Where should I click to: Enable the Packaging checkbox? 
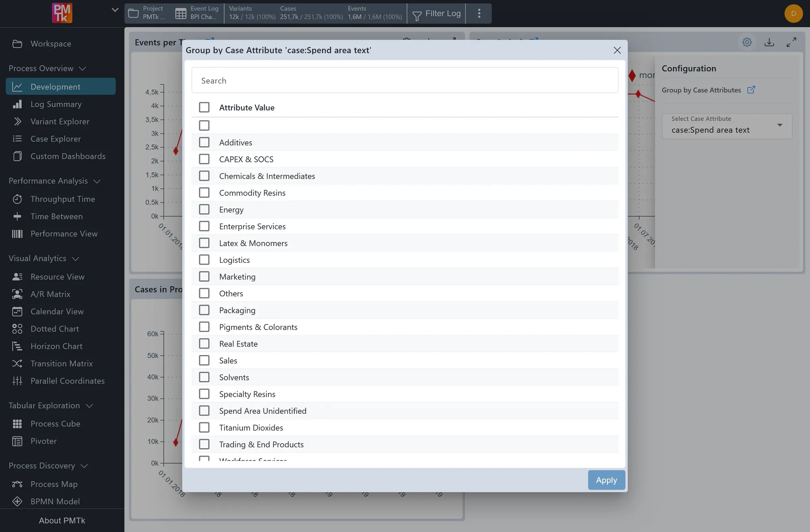(x=204, y=310)
